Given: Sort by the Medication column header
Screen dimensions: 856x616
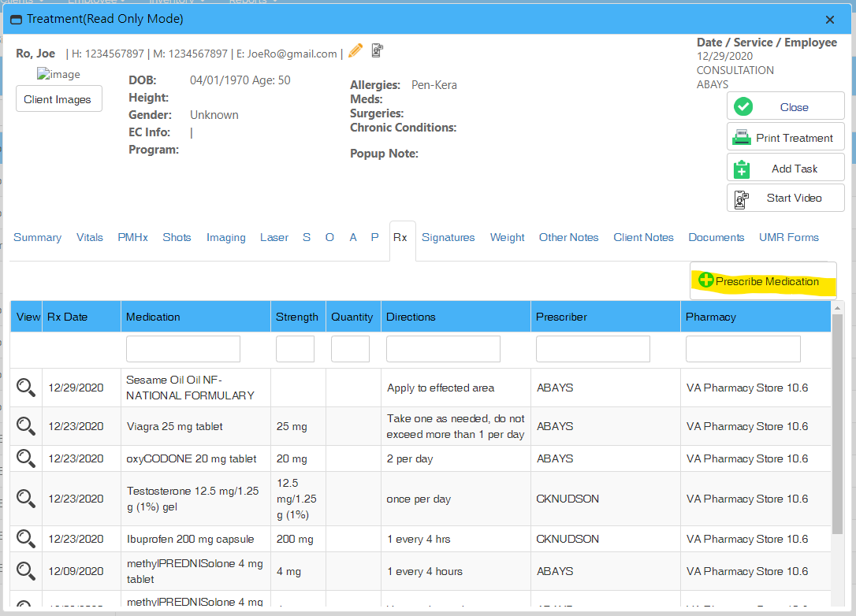Looking at the screenshot, I should 195,317.
